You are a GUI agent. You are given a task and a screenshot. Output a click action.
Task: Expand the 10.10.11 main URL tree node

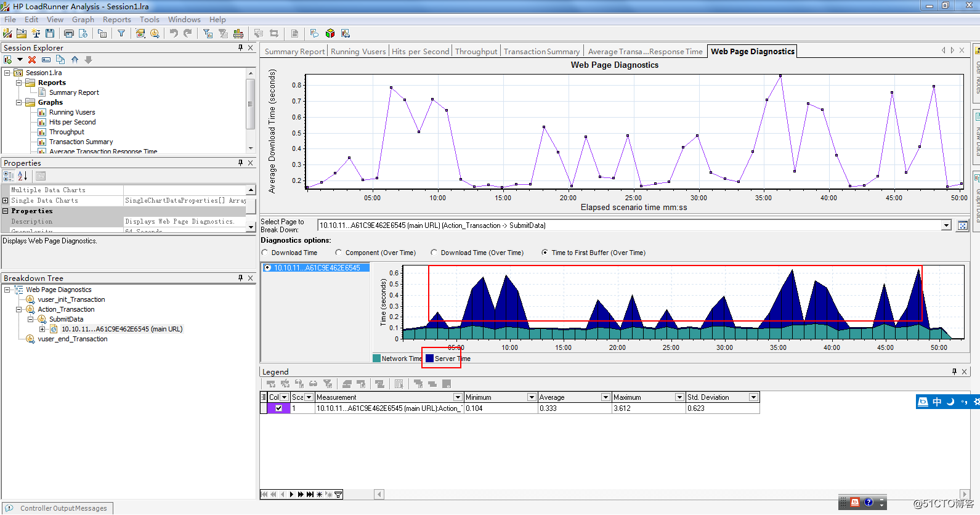[42, 329]
